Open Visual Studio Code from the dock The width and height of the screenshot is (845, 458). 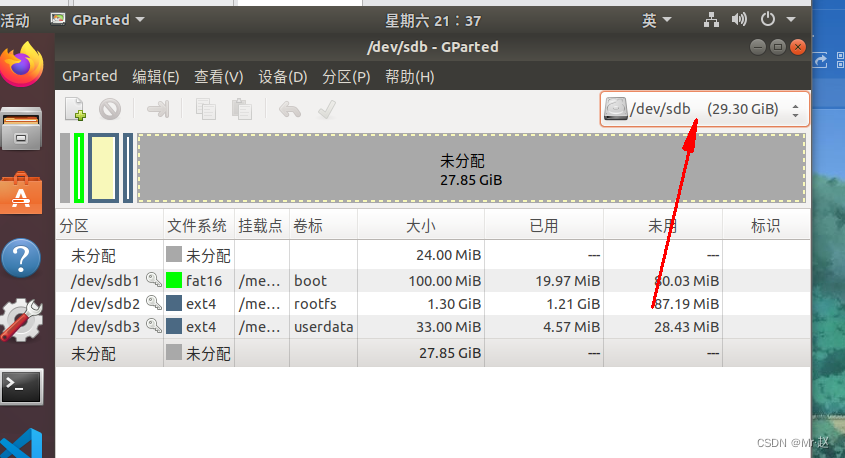[22, 444]
